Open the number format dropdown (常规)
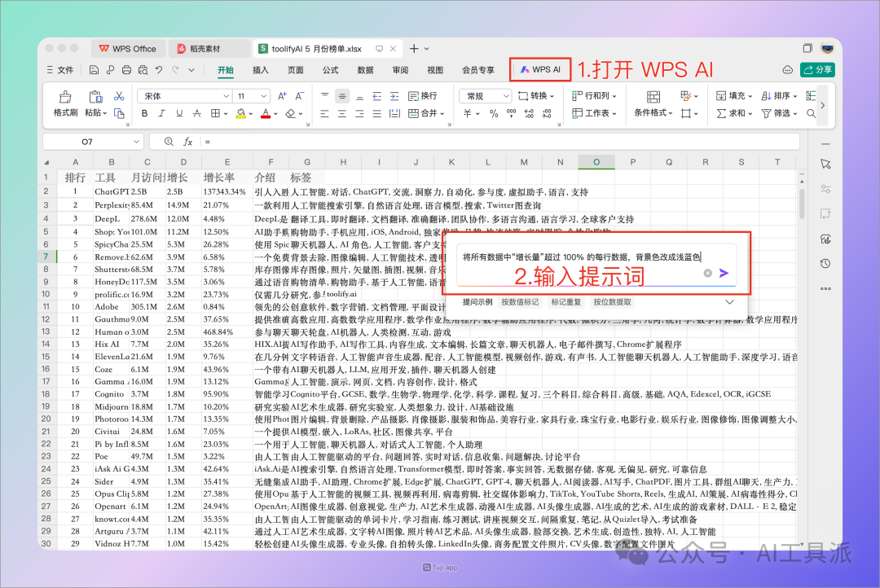The image size is (880, 588). (506, 96)
